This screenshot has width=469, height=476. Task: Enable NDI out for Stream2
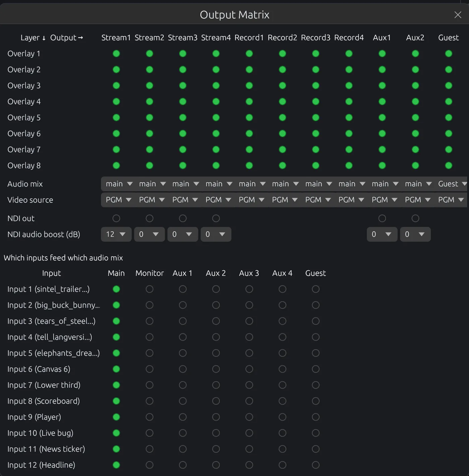pos(149,218)
